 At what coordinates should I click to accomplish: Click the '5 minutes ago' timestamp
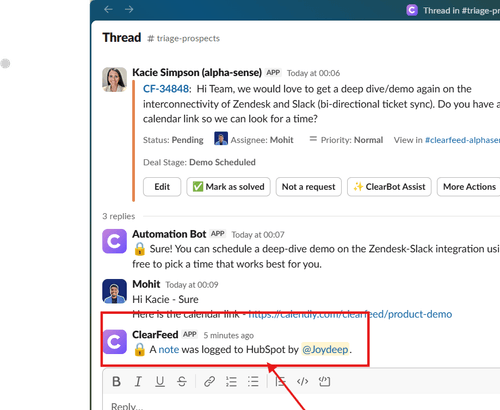(x=229, y=335)
